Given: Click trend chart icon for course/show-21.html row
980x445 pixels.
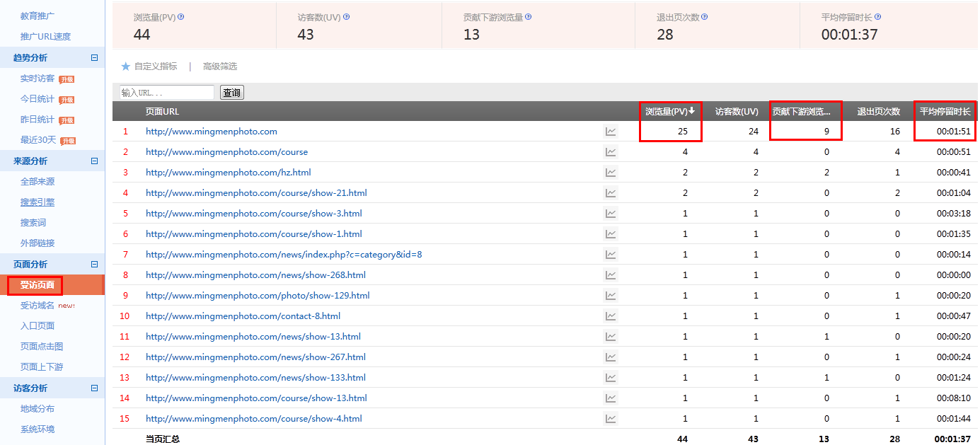Looking at the screenshot, I should pos(611,193).
